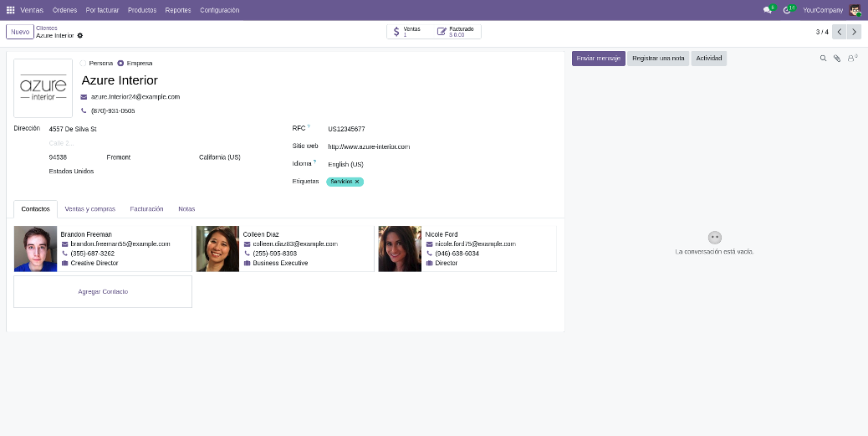Viewport: 868px width, 436px height.
Task: Click the paperclip attachments icon
Action: 837,59
